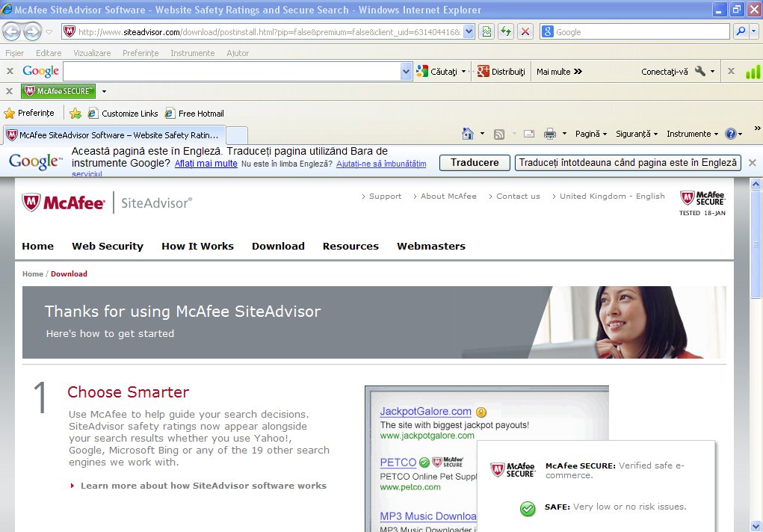
Task: Open the Web Security nav item
Action: coord(108,247)
